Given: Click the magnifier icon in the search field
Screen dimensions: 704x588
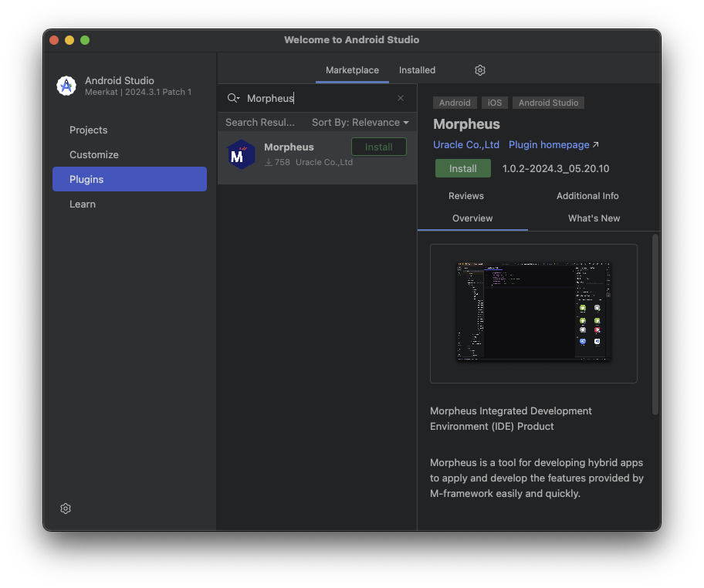Looking at the screenshot, I should point(233,99).
